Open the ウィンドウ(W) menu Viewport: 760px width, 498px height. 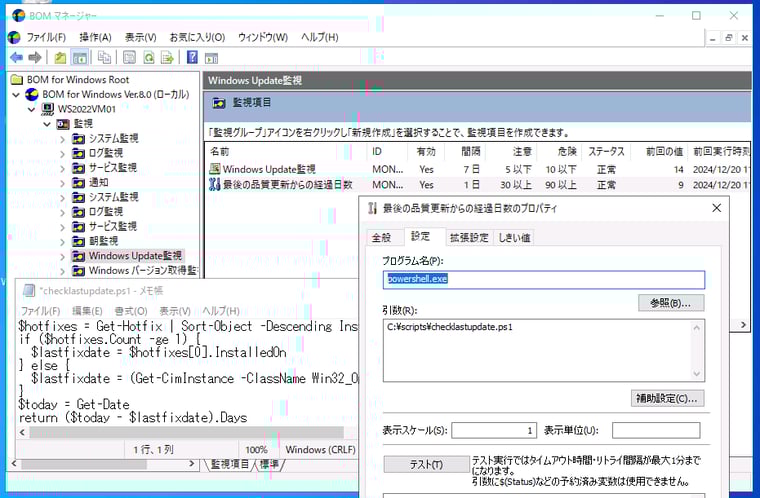click(263, 37)
